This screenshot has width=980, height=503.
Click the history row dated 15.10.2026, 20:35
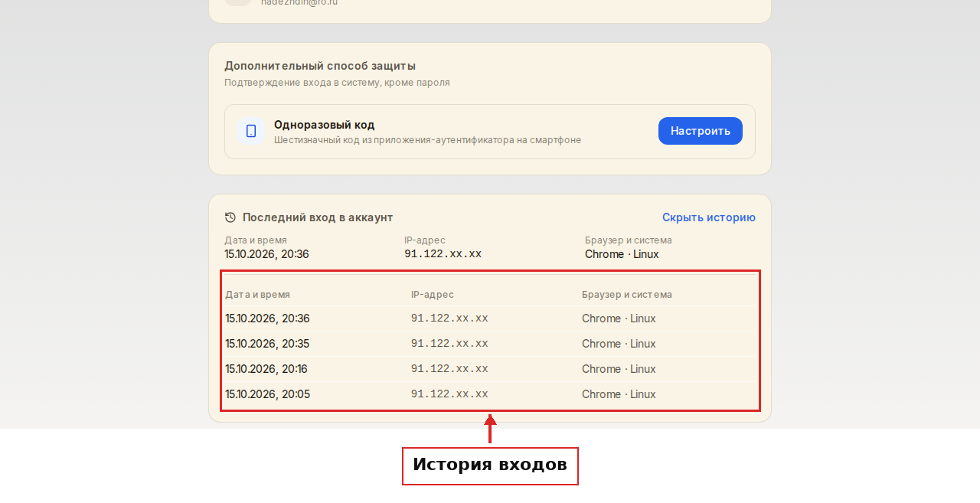490,344
